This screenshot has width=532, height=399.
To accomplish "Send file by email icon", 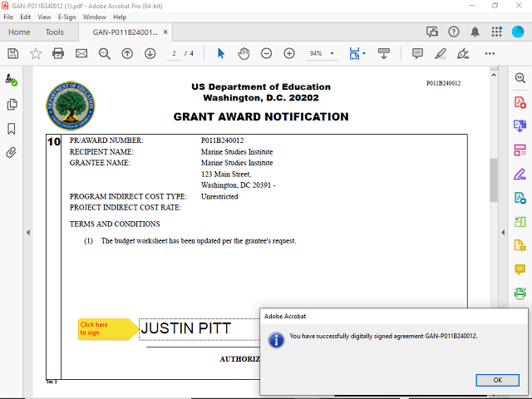I will (81, 53).
